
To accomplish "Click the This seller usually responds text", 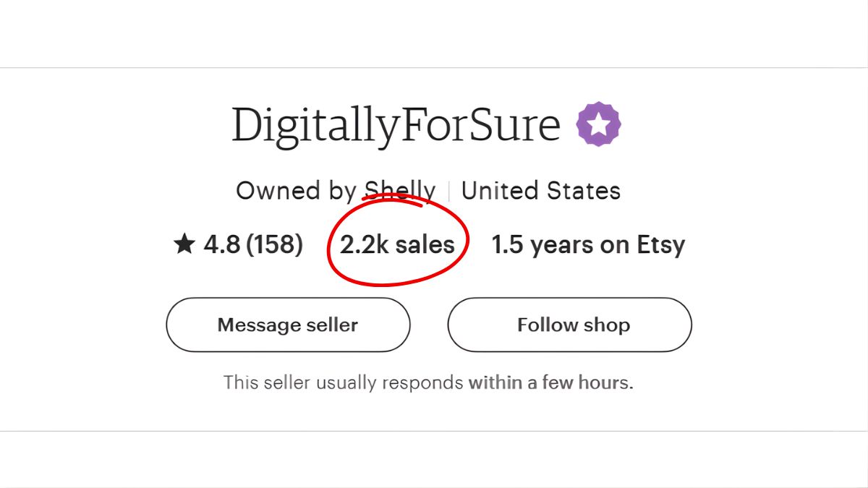I will click(344, 382).
